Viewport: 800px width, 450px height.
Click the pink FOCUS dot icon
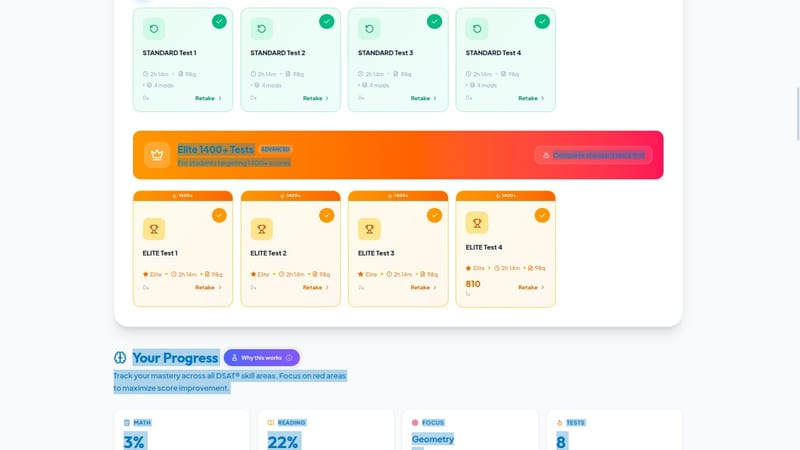[415, 422]
